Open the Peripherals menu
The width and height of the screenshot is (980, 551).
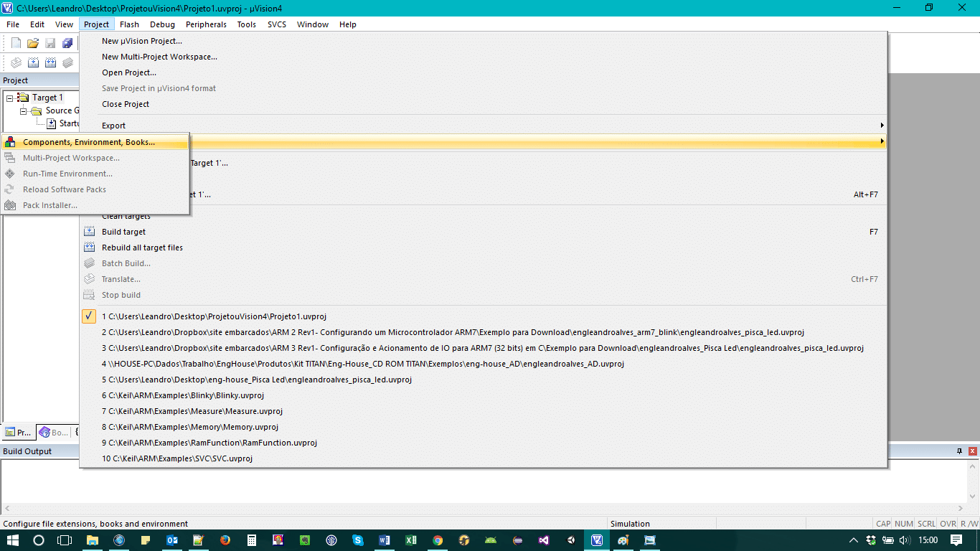(206, 24)
